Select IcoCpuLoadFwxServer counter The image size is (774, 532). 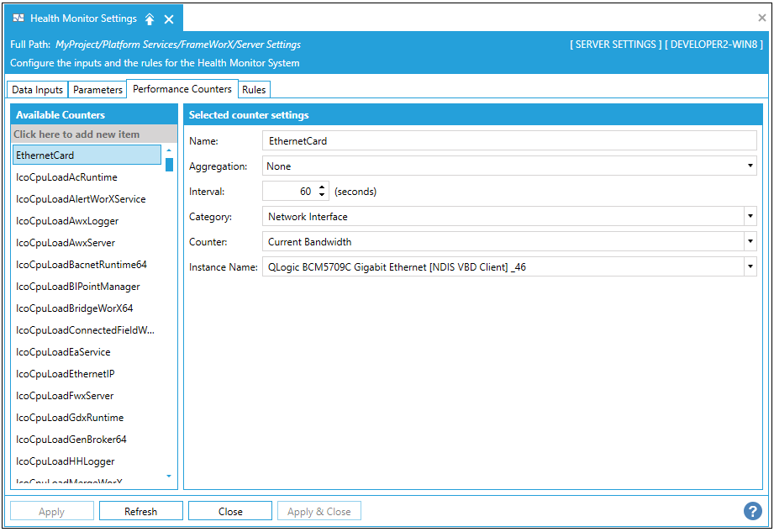click(x=65, y=396)
